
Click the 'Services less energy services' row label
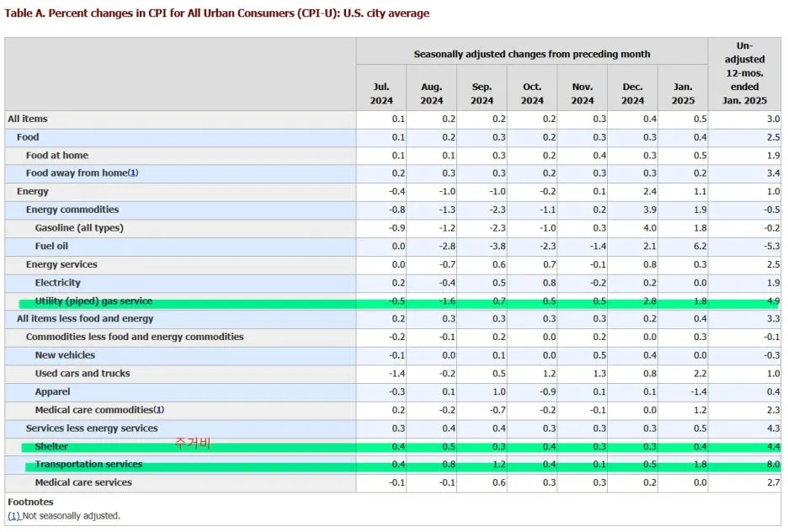pos(92,428)
